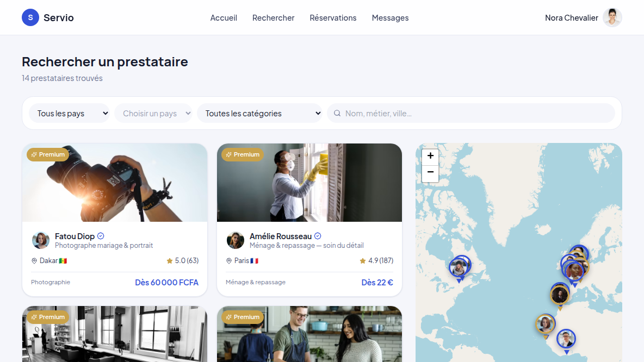Click the '14 prestataires trouvés' text

pyautogui.click(x=62, y=78)
